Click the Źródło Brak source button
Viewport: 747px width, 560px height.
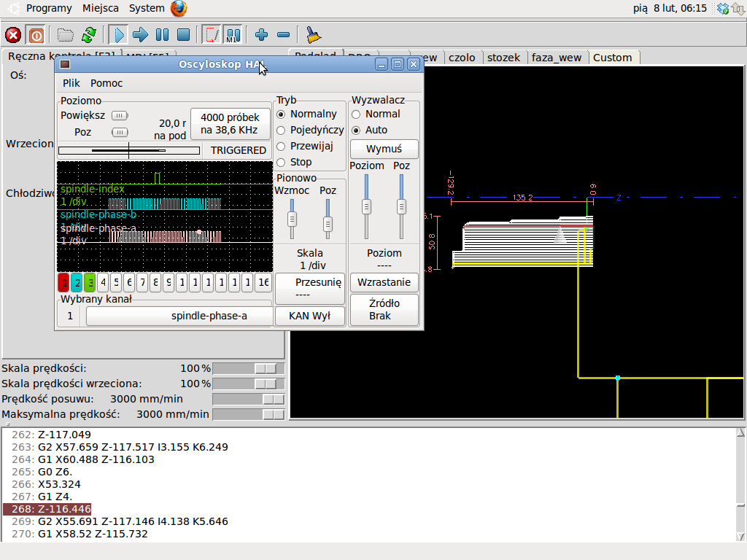coord(384,309)
